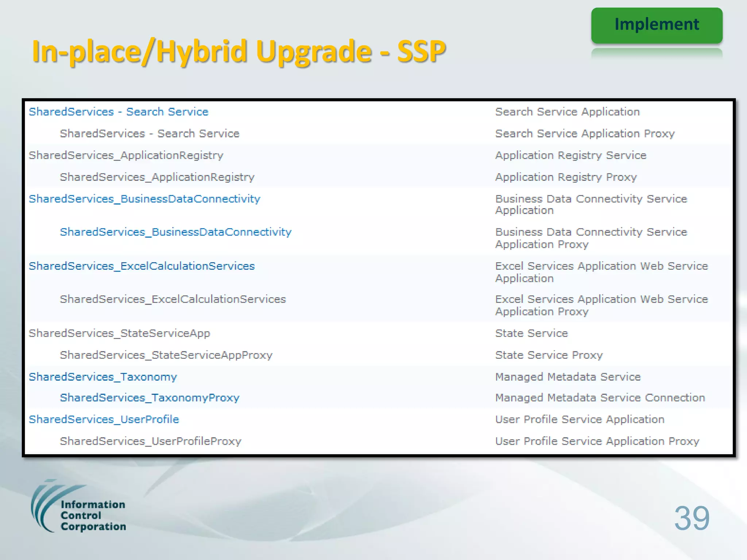Open the SharedServices - Search Service link
Screen dimensions: 747x560
tap(119, 112)
